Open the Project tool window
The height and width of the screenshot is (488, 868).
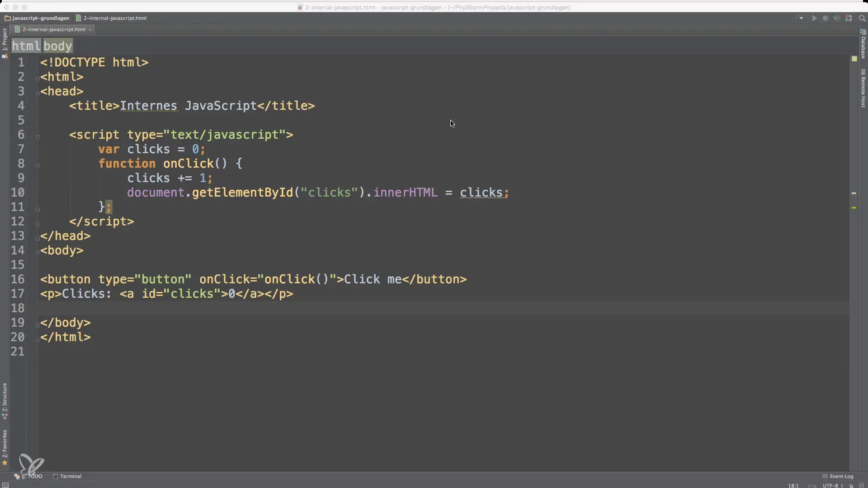[x=5, y=43]
